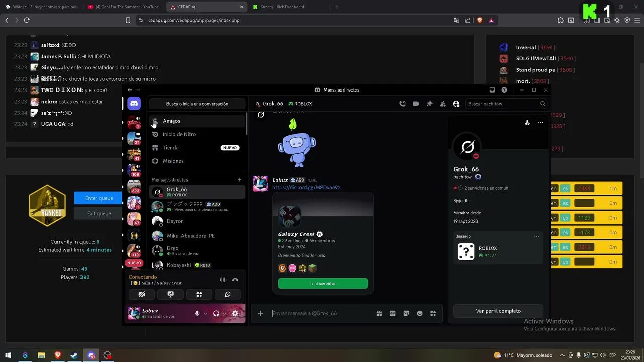Open voice connection quality bars icon

[x=223, y=280]
